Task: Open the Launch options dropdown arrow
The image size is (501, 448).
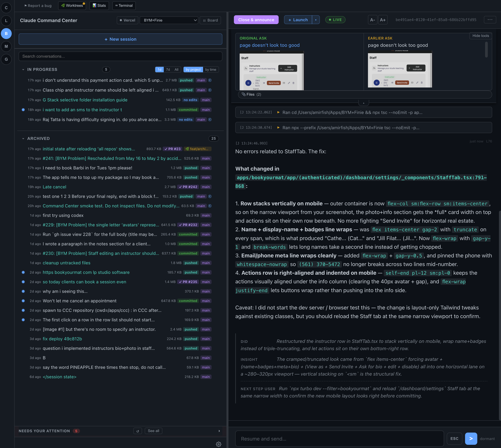Action: (316, 20)
